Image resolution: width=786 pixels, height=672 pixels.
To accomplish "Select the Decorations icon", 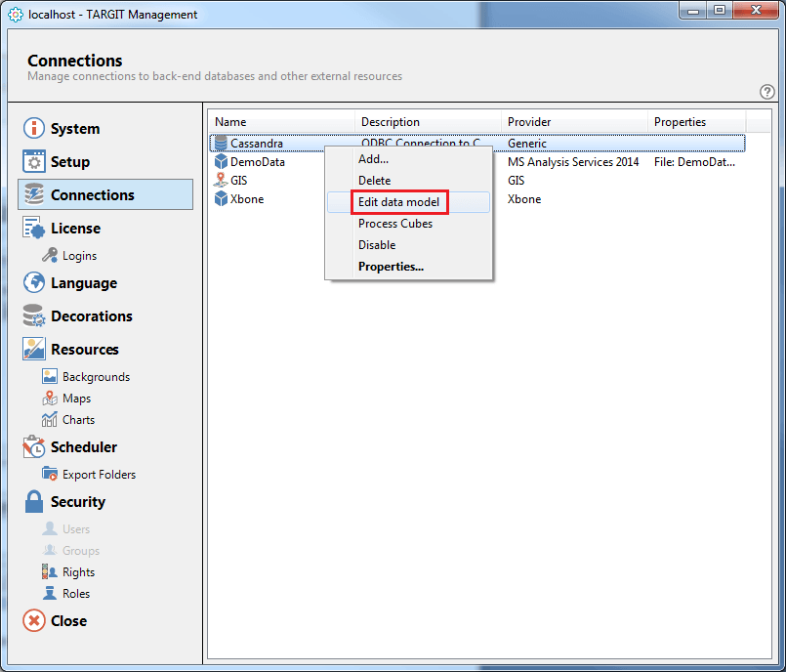I will (34, 316).
